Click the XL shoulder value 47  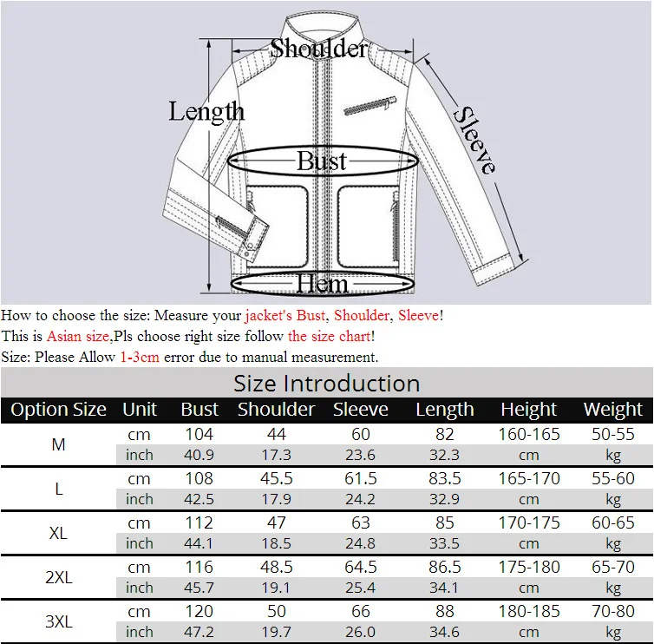[276, 522]
